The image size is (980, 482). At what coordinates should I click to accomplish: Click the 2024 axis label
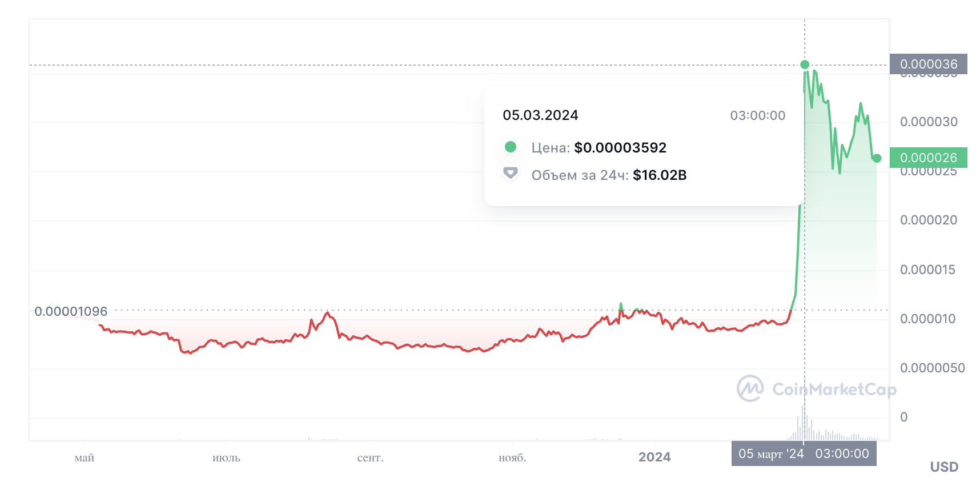pyautogui.click(x=654, y=457)
